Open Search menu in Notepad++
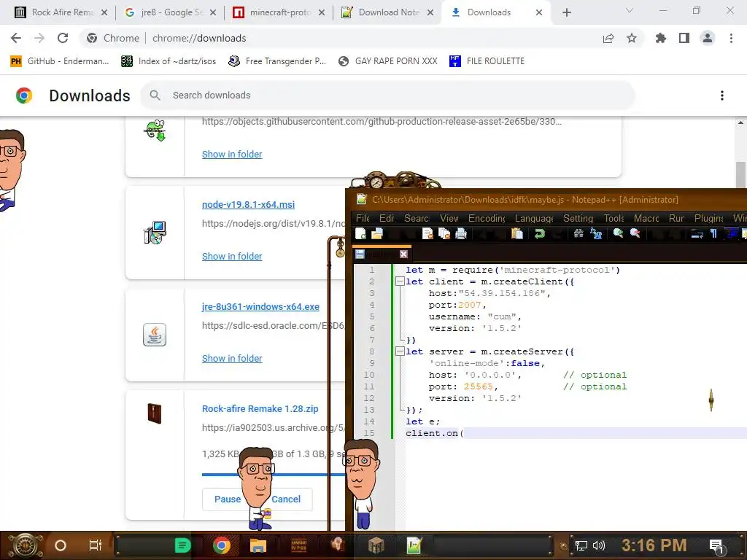 pyautogui.click(x=417, y=218)
